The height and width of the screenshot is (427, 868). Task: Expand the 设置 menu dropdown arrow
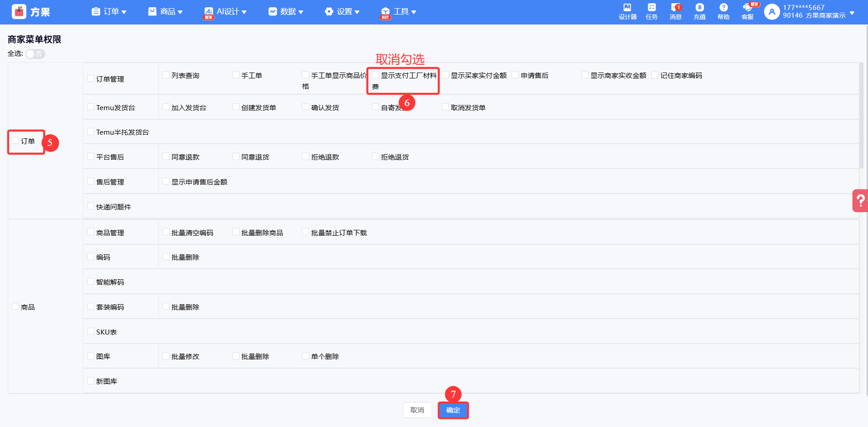(x=357, y=12)
